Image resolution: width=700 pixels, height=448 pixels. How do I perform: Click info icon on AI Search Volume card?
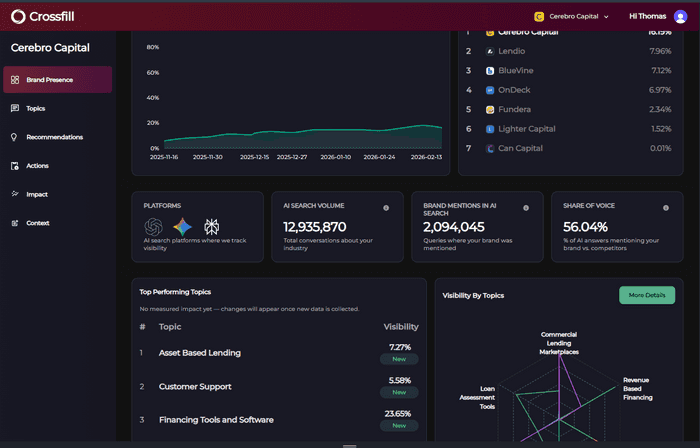pyautogui.click(x=386, y=208)
